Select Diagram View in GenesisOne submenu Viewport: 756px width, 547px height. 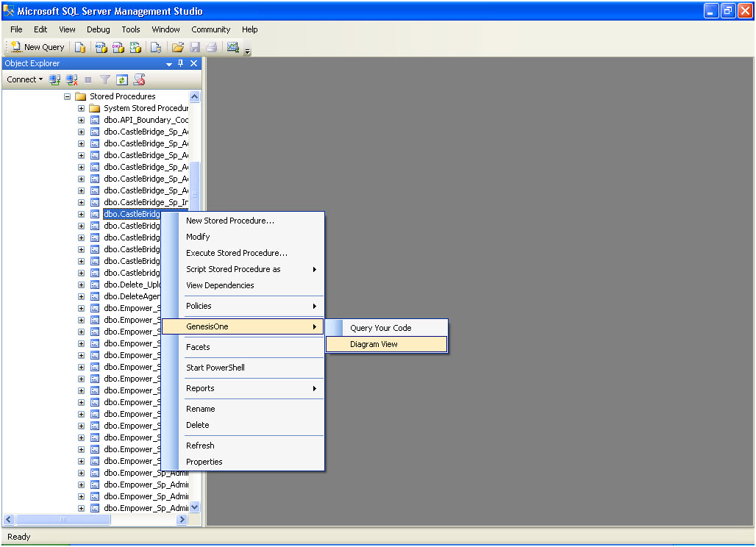pyautogui.click(x=387, y=344)
